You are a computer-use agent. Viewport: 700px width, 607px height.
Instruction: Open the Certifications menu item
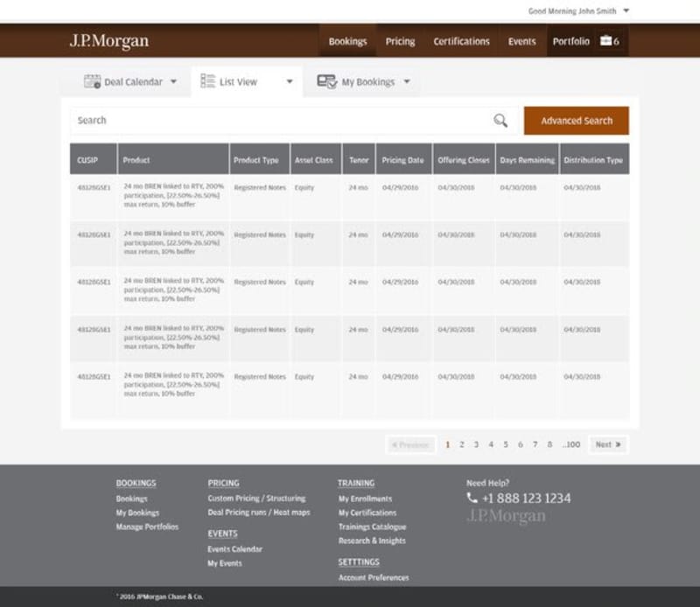tap(461, 41)
